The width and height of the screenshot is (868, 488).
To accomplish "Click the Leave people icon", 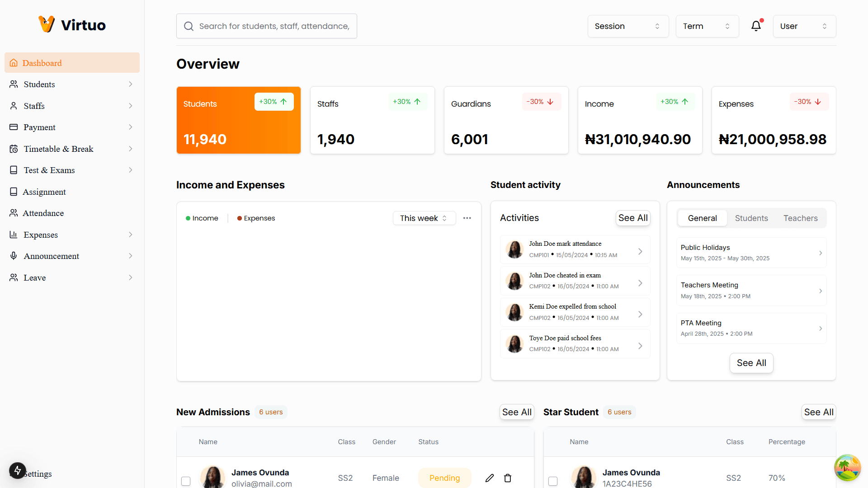I will click(x=14, y=277).
